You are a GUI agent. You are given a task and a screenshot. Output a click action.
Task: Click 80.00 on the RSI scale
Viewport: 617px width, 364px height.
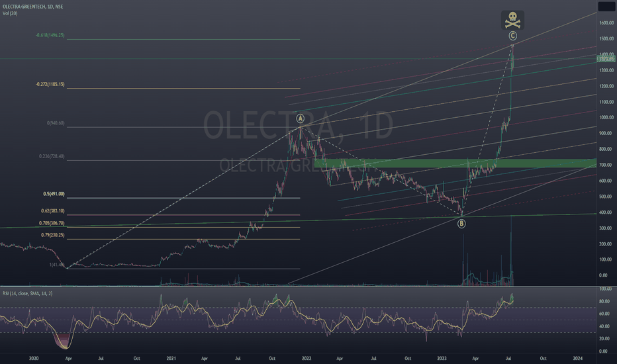coord(604,301)
